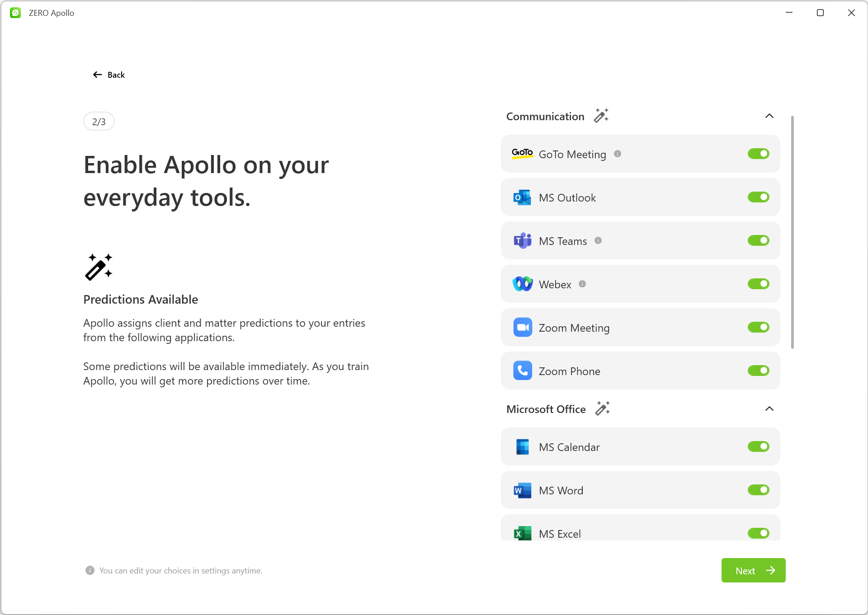Click the GoTo Meeting app icon
The width and height of the screenshot is (868, 615).
(522, 154)
